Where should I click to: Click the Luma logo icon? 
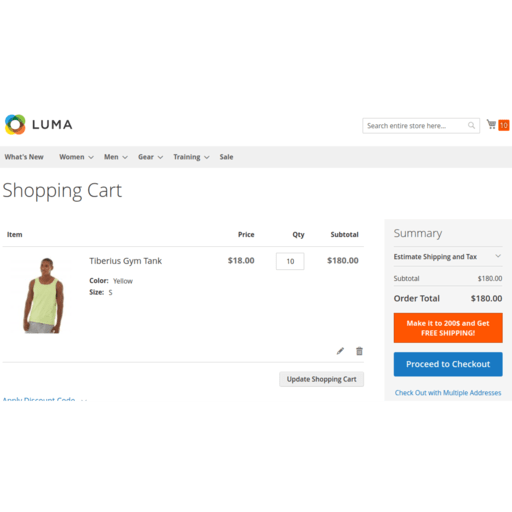click(x=15, y=125)
